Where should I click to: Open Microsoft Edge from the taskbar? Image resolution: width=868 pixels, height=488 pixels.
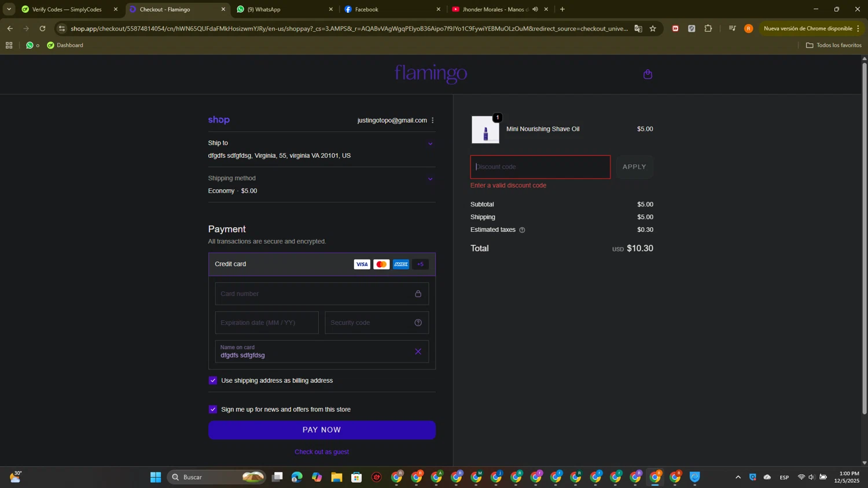tap(297, 477)
